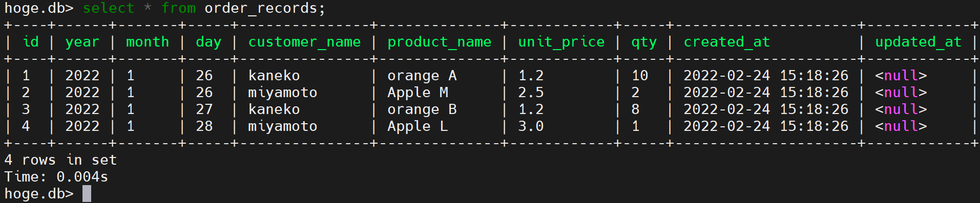Click the 'Apple M' product cell
The width and height of the screenshot is (980, 203).
point(418,93)
